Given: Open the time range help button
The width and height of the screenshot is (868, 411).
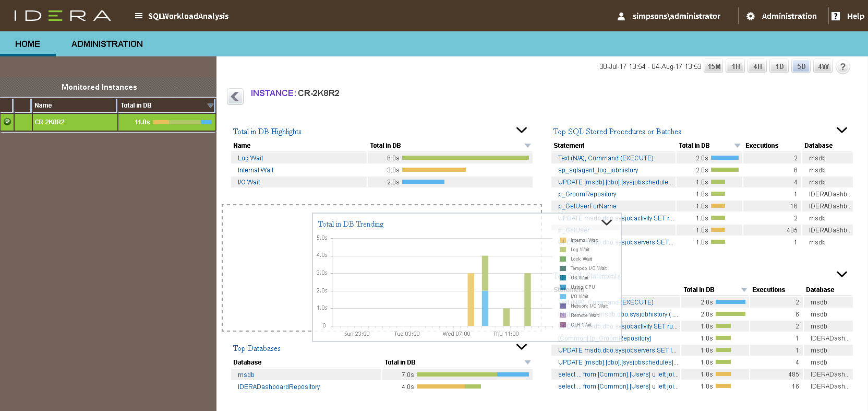Looking at the screenshot, I should click(842, 67).
